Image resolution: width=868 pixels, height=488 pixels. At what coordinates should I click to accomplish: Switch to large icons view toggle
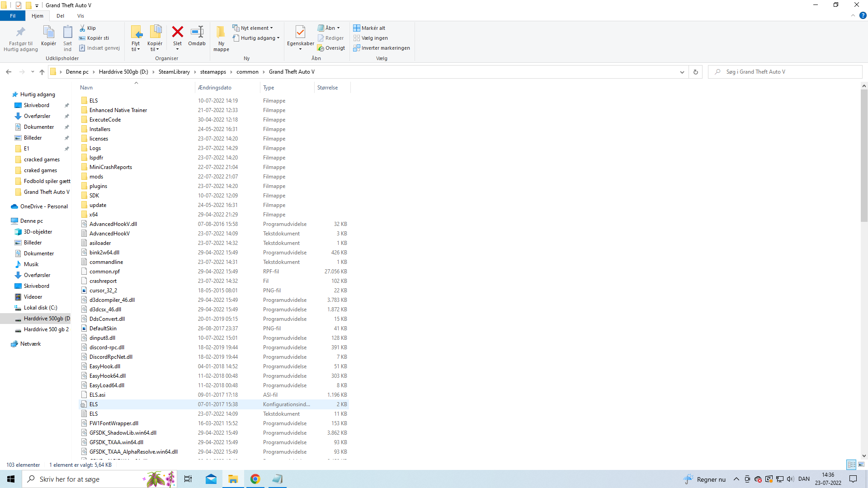point(861,465)
